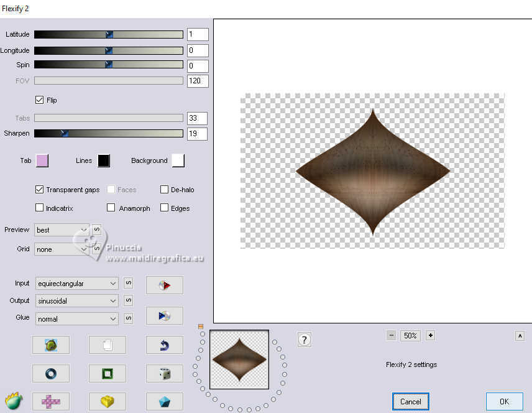
Task: Click the blue ring button
Action: tap(51, 374)
